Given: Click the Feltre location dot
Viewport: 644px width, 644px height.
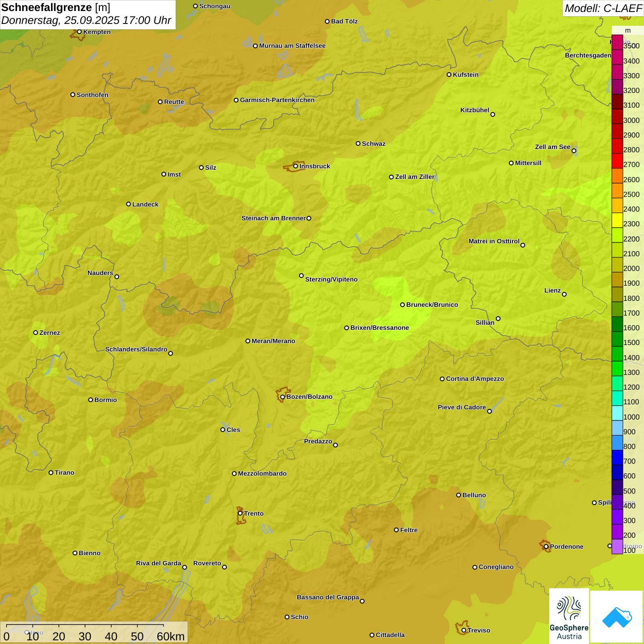Looking at the screenshot, I should (x=396, y=530).
